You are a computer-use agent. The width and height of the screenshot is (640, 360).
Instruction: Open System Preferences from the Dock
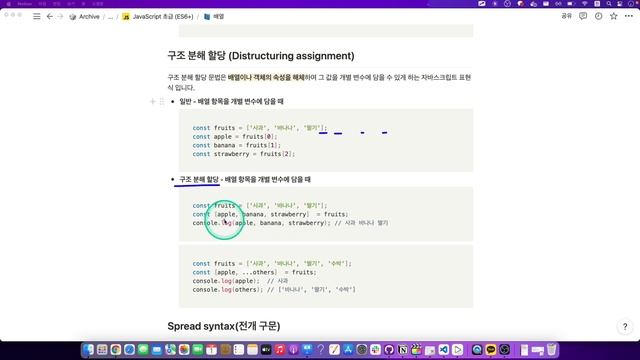click(x=362, y=350)
